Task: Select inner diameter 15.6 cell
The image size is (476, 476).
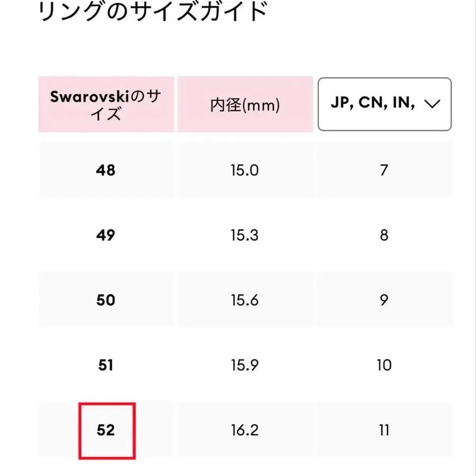Action: tap(244, 300)
